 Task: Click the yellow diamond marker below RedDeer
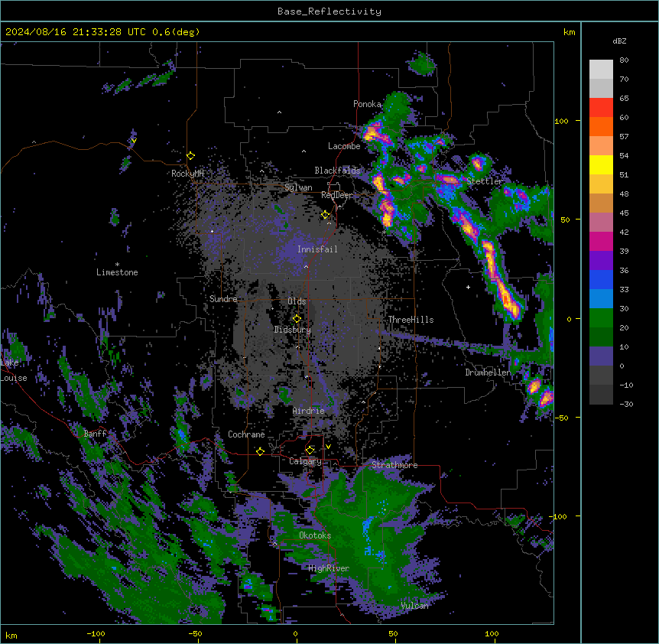(x=326, y=215)
